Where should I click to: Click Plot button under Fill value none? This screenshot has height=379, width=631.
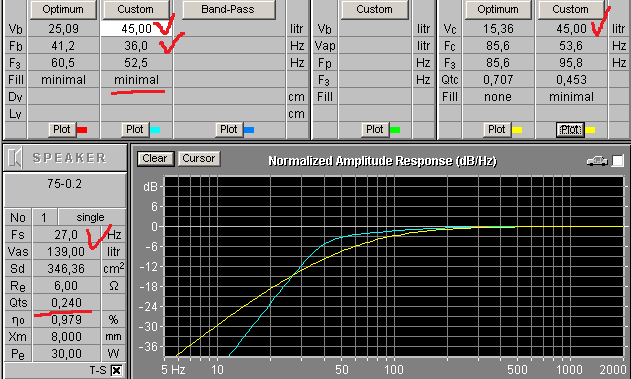(x=497, y=130)
